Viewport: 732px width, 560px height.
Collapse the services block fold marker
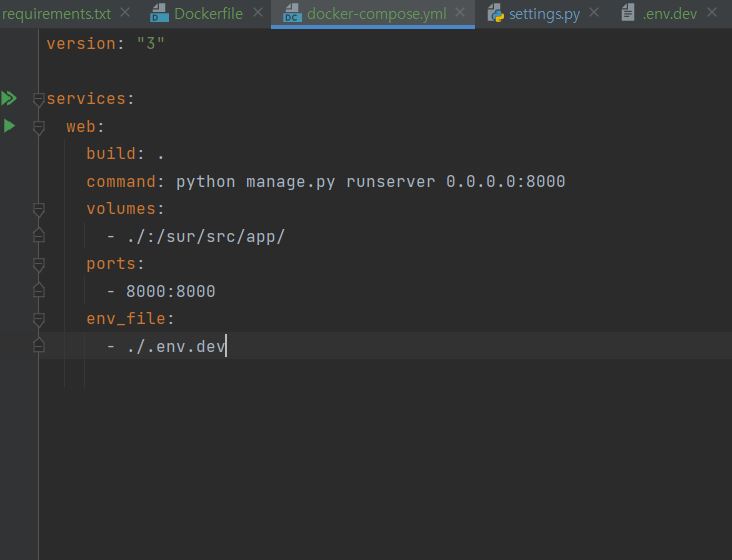click(x=39, y=99)
